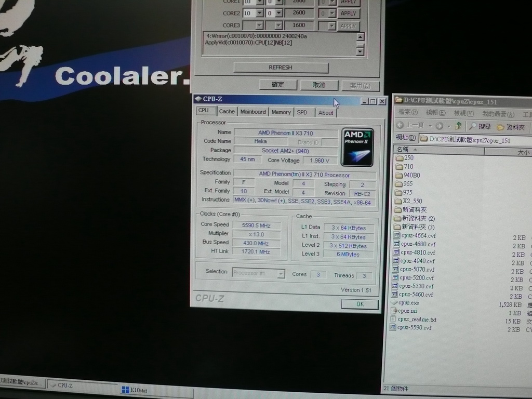
Task: Click the folder icon in the address bar
Action: [x=424, y=139]
